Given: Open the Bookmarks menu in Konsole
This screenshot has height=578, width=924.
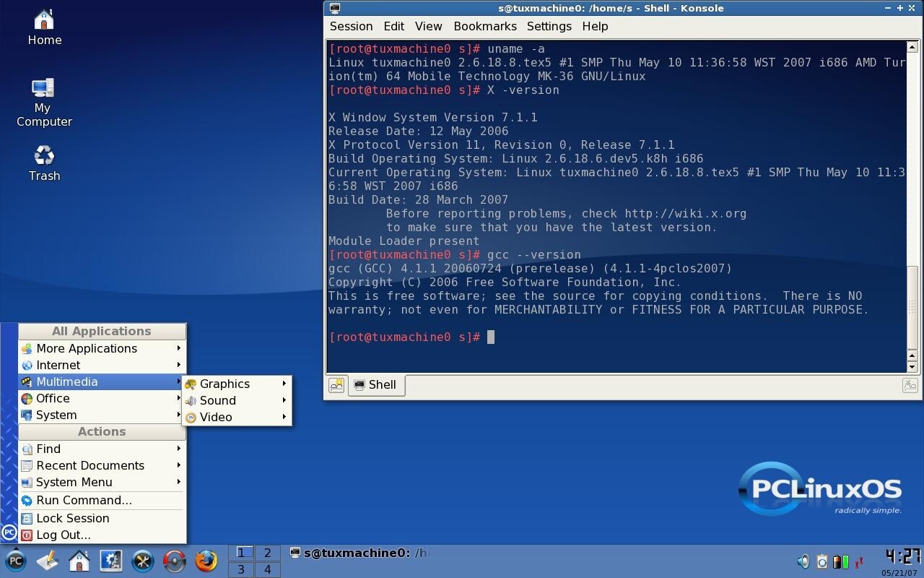Looking at the screenshot, I should click(x=485, y=26).
